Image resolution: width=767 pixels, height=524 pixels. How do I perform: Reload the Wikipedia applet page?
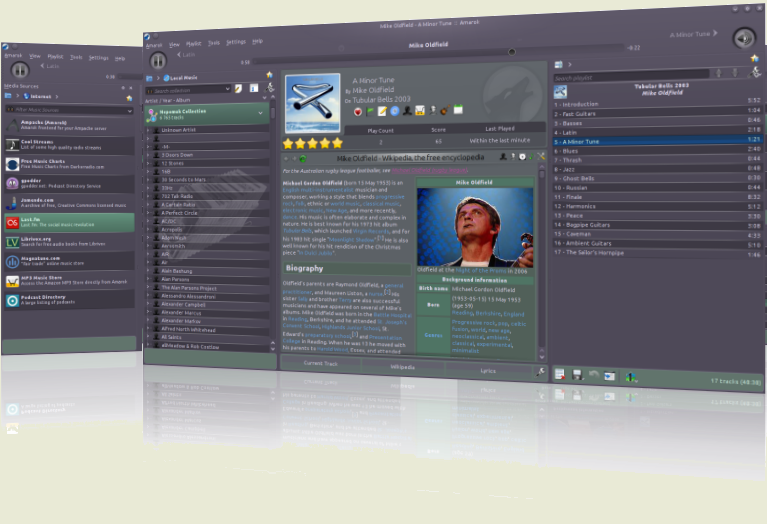click(303, 159)
